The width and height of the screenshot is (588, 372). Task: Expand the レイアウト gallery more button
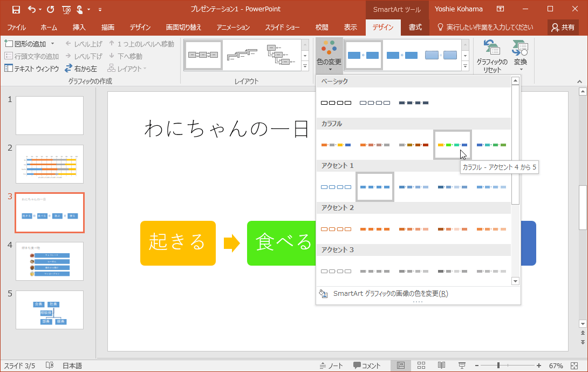click(305, 66)
